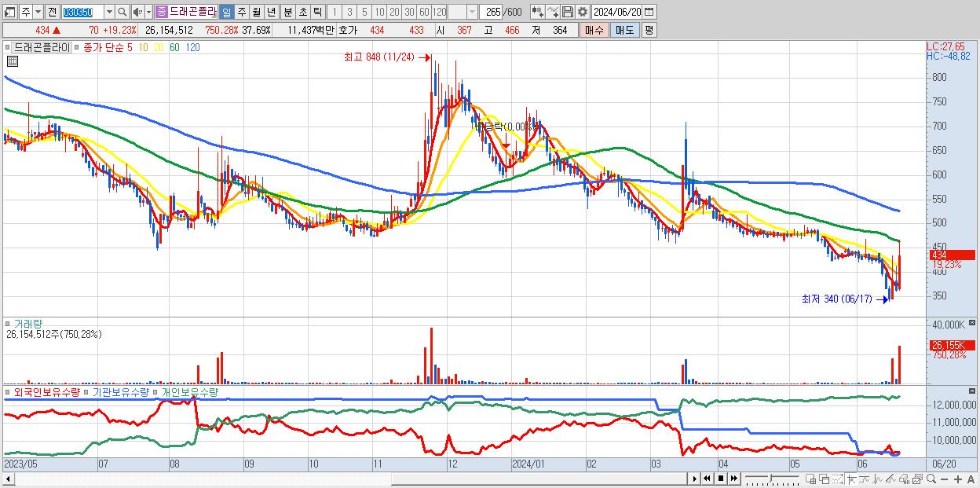Click the dashed chart area icon

(837, 479)
